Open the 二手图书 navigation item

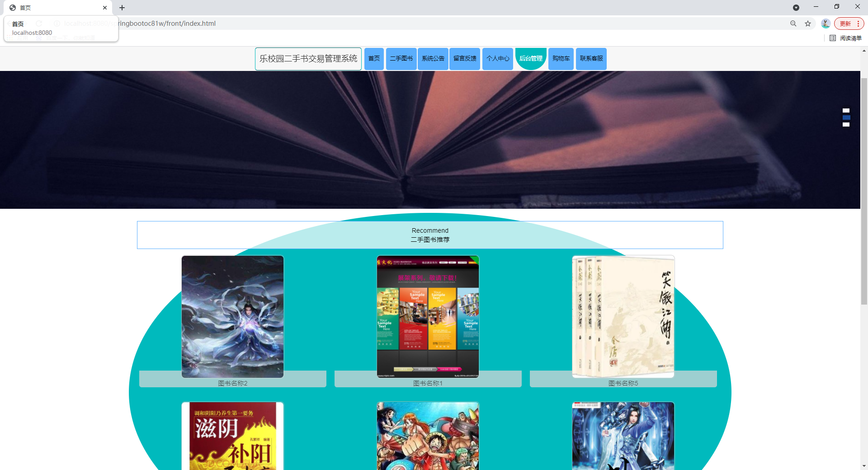(x=401, y=59)
